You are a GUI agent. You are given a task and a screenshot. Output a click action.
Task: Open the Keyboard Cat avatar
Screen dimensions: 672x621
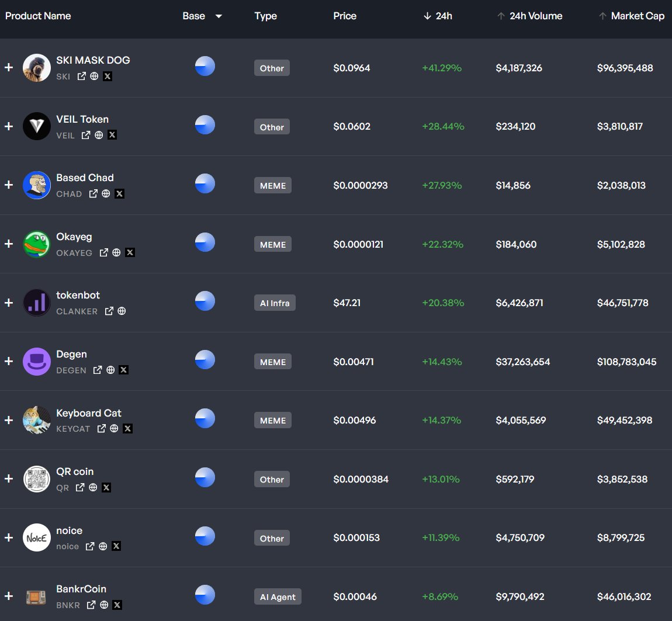tap(37, 420)
